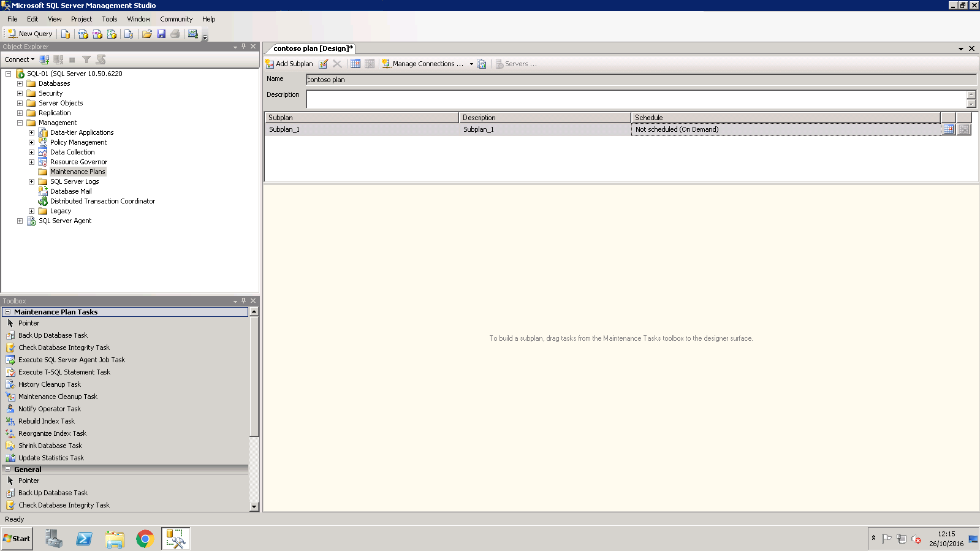Open schedule calendar button in Subplan_1 row
This screenshot has height=551, width=980.
pos(948,129)
